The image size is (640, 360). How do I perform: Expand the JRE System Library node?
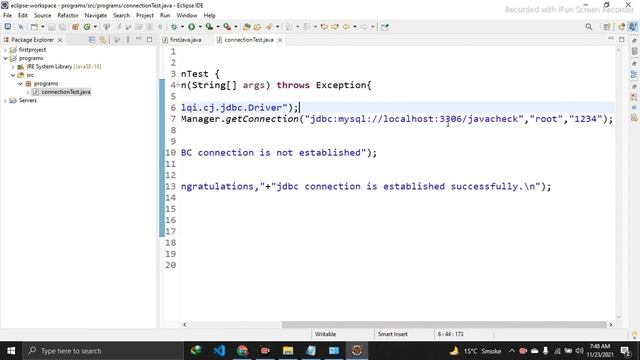pyautogui.click(x=13, y=67)
